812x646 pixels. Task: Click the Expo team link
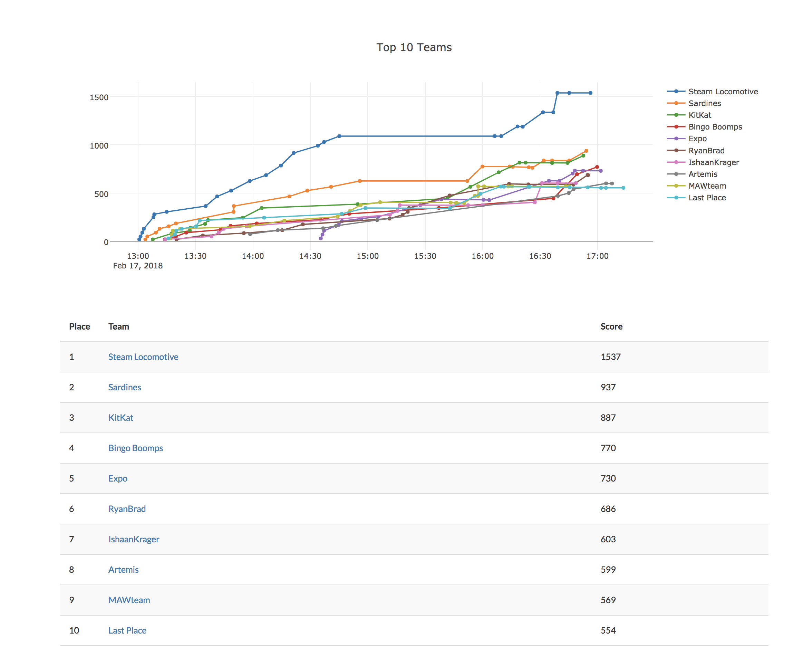coord(118,478)
